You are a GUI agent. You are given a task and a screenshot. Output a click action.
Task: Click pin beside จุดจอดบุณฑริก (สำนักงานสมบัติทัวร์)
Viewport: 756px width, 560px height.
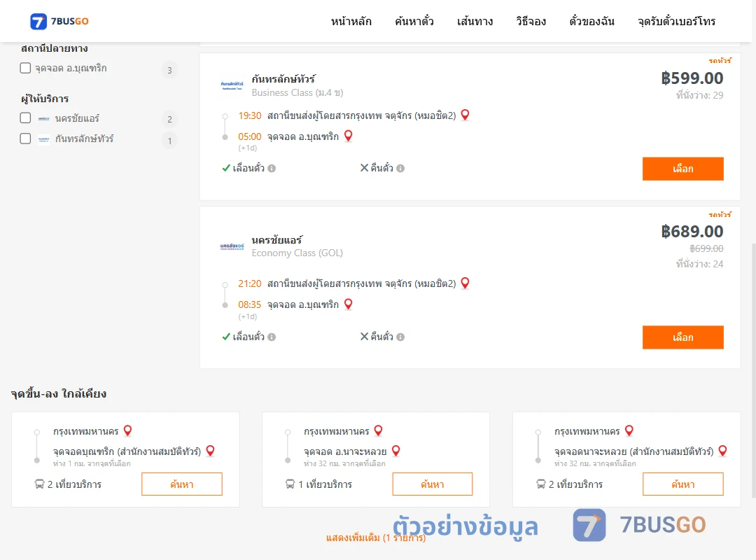tap(210, 451)
